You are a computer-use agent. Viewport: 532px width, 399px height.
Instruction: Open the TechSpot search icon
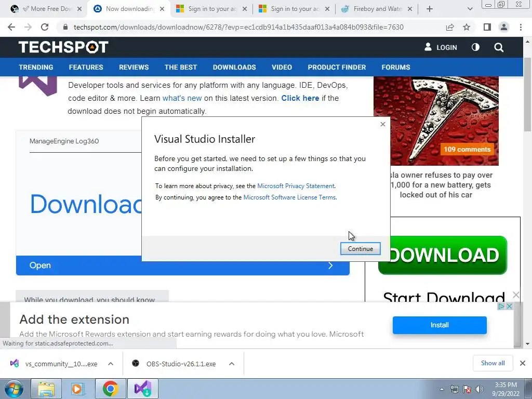[x=499, y=47]
